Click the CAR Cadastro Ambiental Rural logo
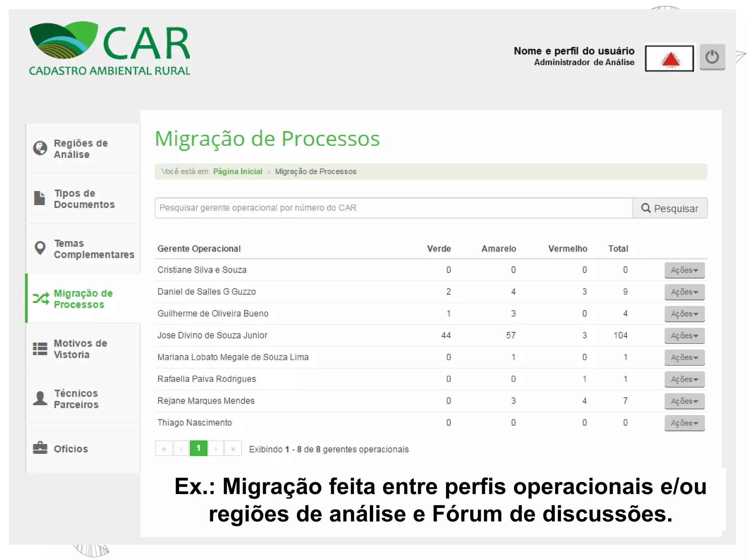Viewport: 747px width, 560px height. 109,48
